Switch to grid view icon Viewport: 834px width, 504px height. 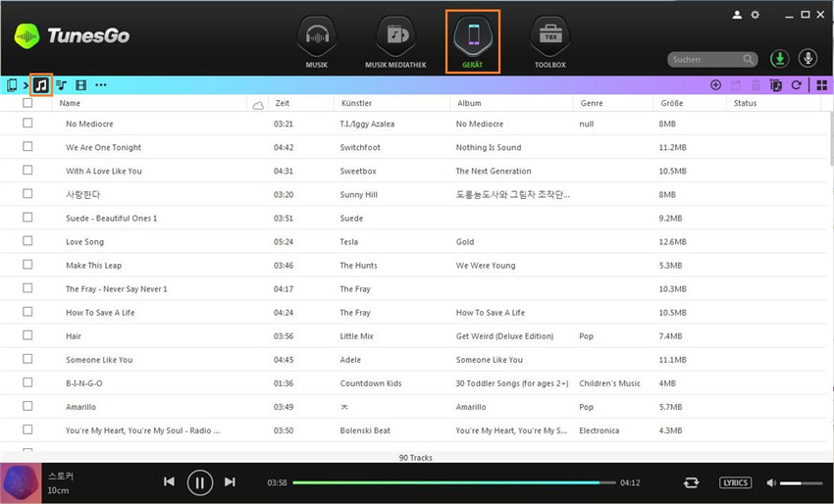(x=822, y=85)
